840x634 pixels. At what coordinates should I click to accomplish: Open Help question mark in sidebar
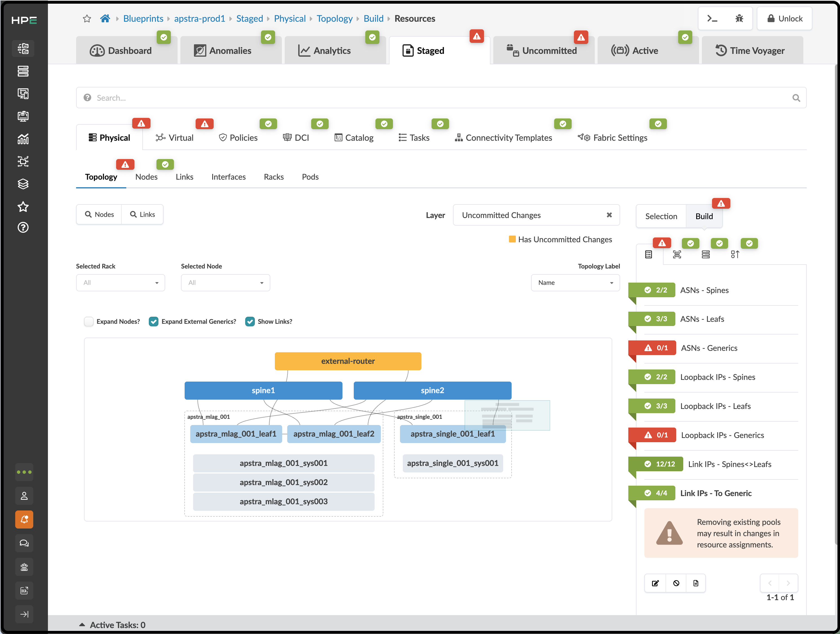[x=23, y=228]
